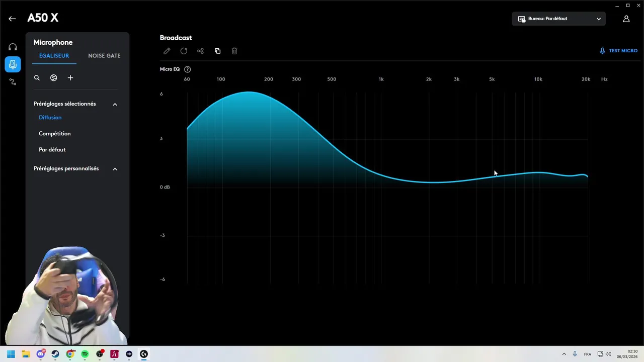Image resolution: width=644 pixels, height=362 pixels.
Task: Click the microphone-in-use tray indicator
Action: (575, 354)
